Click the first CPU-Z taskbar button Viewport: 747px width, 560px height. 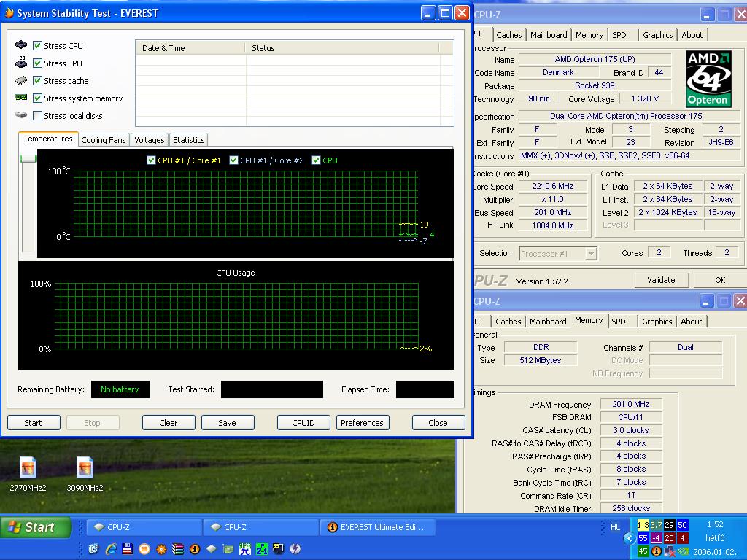tap(144, 527)
